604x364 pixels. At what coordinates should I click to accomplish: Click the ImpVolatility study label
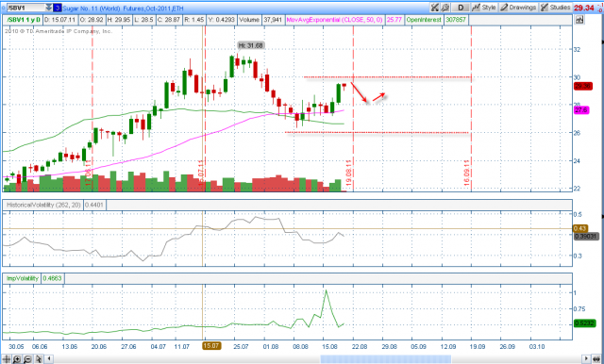coord(22,278)
